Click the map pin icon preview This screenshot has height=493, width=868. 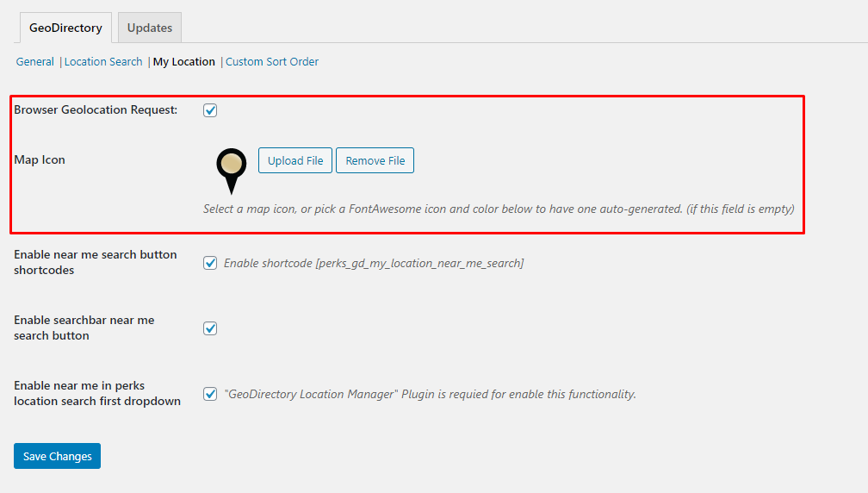231,171
